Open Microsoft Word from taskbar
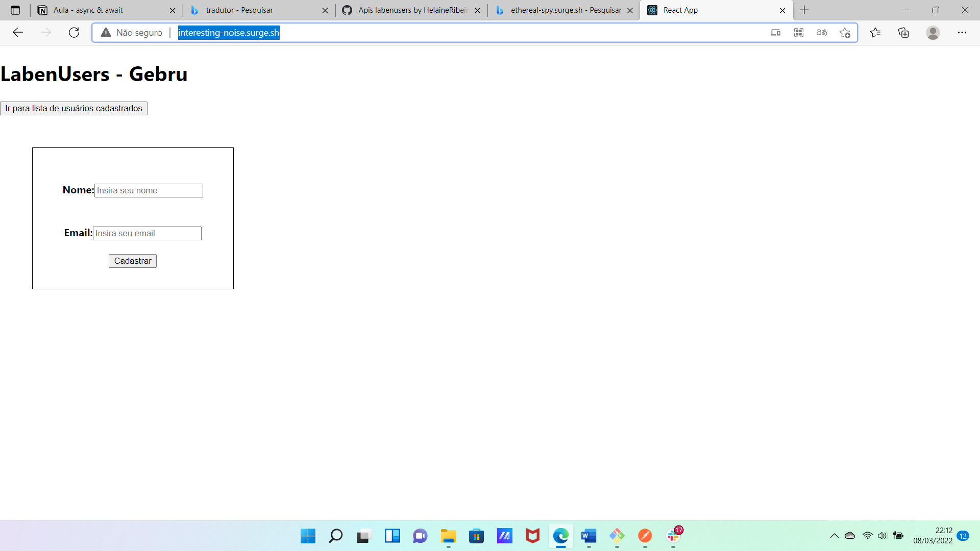The height and width of the screenshot is (551, 980). pos(589,536)
